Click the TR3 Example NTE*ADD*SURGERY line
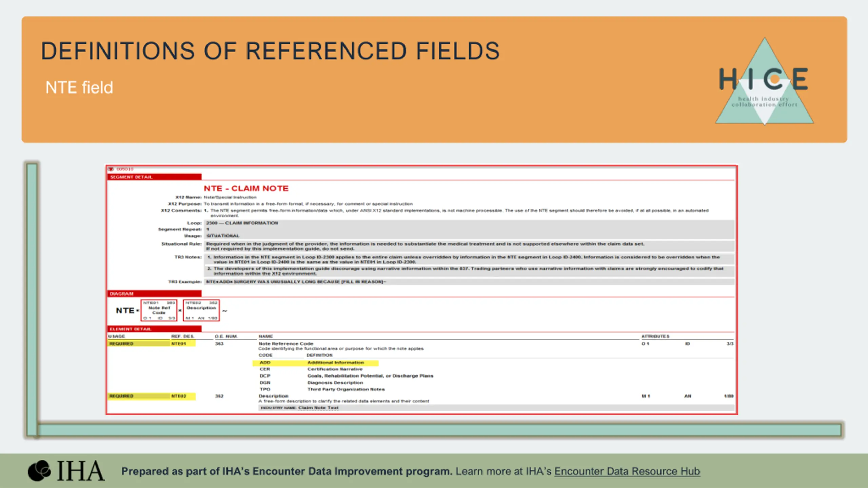868x488 pixels. pyautogui.click(x=296, y=282)
